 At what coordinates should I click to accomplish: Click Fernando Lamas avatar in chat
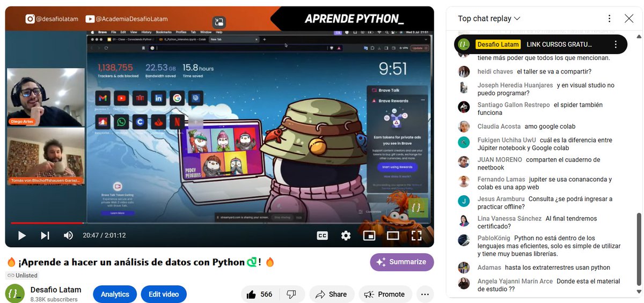[464, 181]
